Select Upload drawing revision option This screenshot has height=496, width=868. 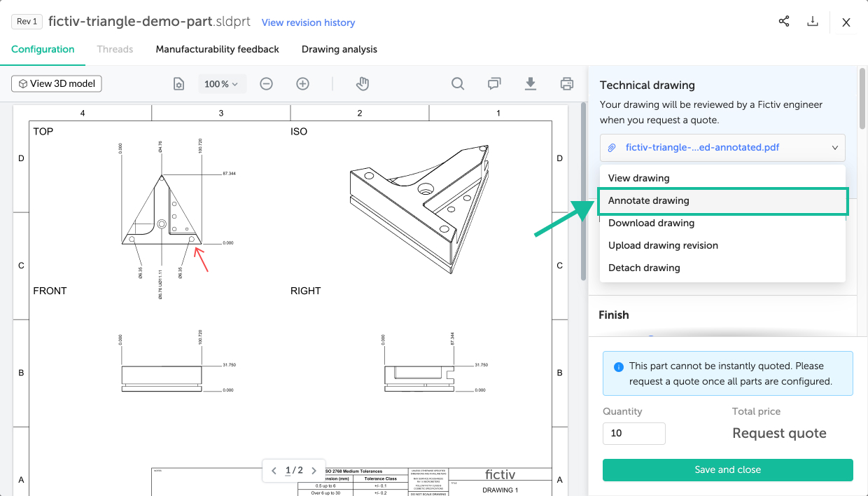pos(663,245)
